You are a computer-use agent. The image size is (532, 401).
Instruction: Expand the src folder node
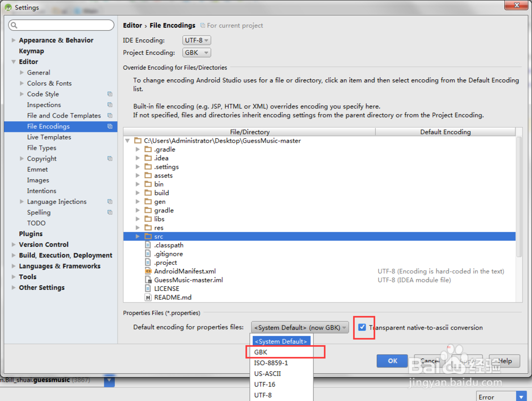137,237
